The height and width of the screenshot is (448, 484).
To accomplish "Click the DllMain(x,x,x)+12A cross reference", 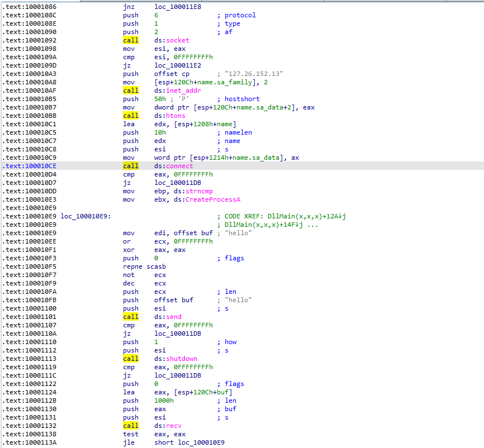I will pos(306,216).
